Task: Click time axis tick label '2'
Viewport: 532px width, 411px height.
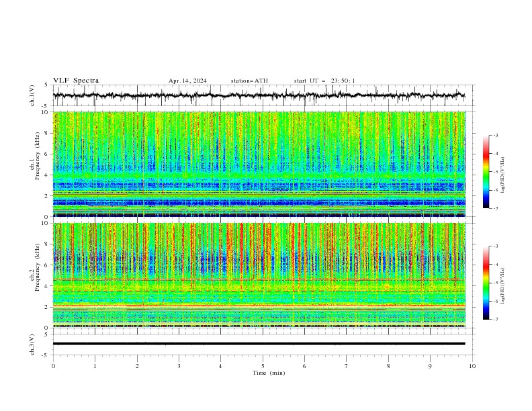Action: pyautogui.click(x=137, y=366)
